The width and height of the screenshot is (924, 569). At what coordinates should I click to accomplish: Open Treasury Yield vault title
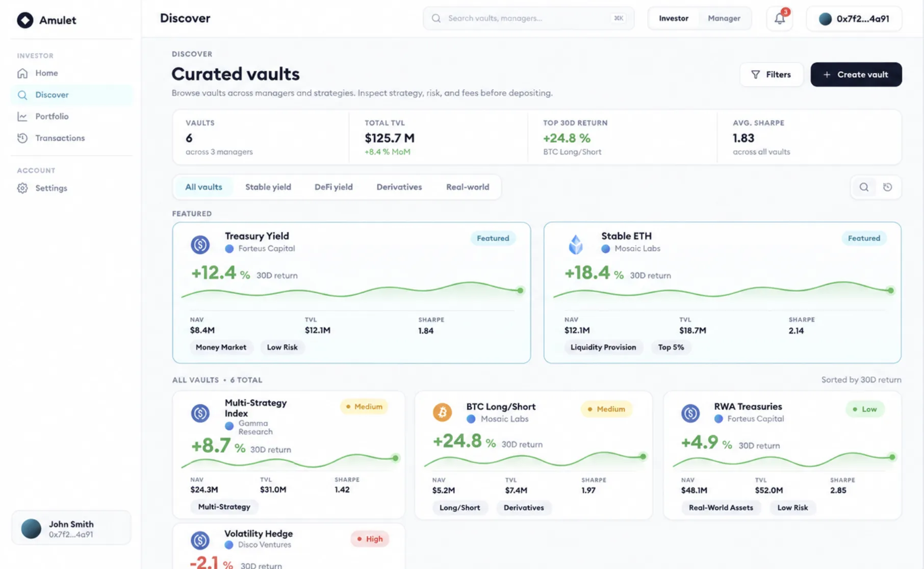[x=257, y=236]
